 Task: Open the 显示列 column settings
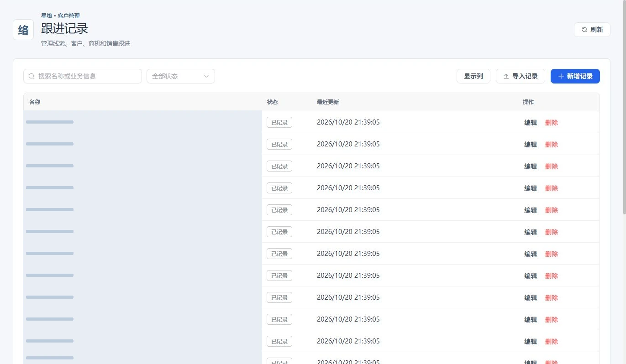pyautogui.click(x=473, y=76)
